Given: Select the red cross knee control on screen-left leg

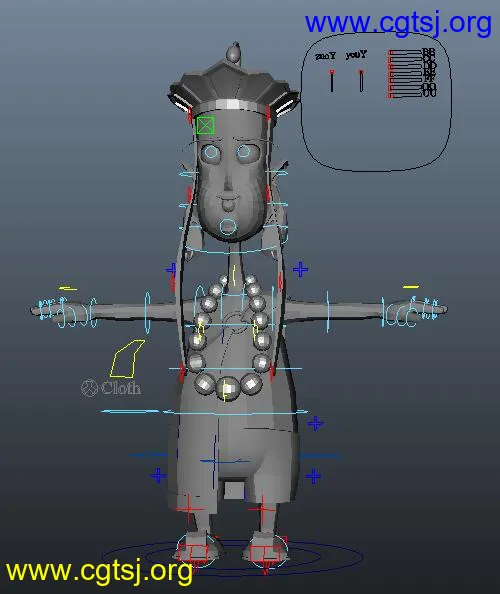Looking at the screenshot, I should click(189, 508).
